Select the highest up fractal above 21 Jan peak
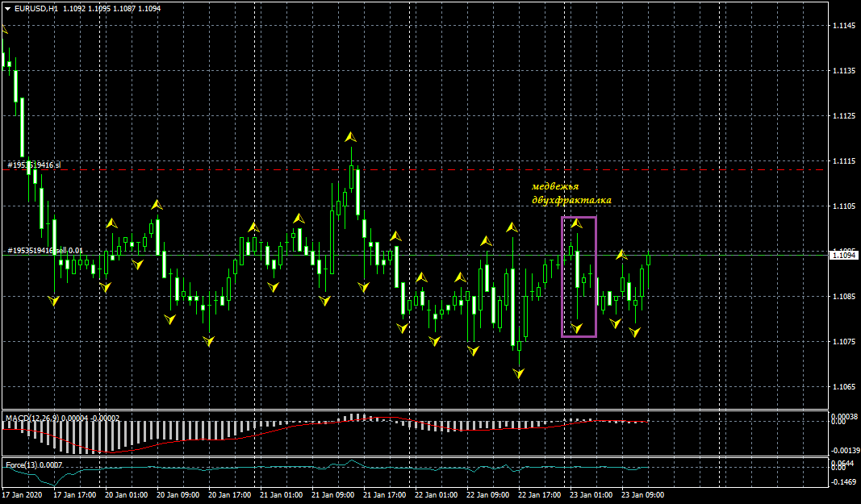This screenshot has height=504, width=861. pyautogui.click(x=350, y=138)
